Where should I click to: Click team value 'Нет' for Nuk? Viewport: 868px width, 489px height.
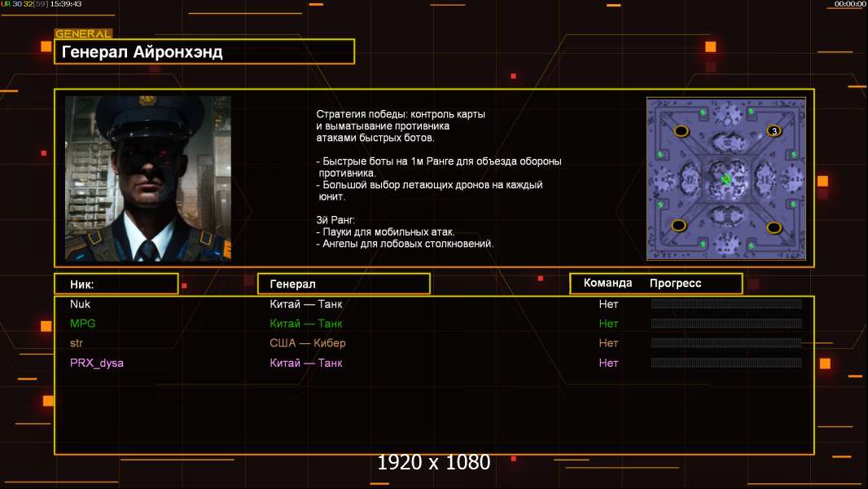[x=608, y=304]
